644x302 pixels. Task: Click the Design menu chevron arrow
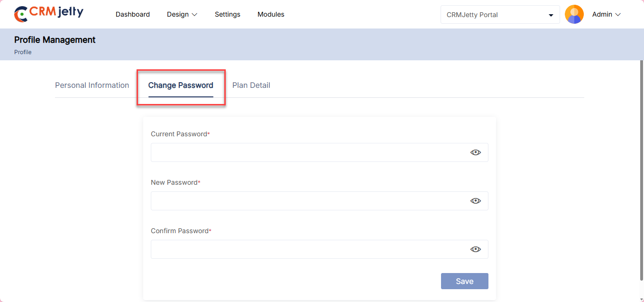coord(194,15)
